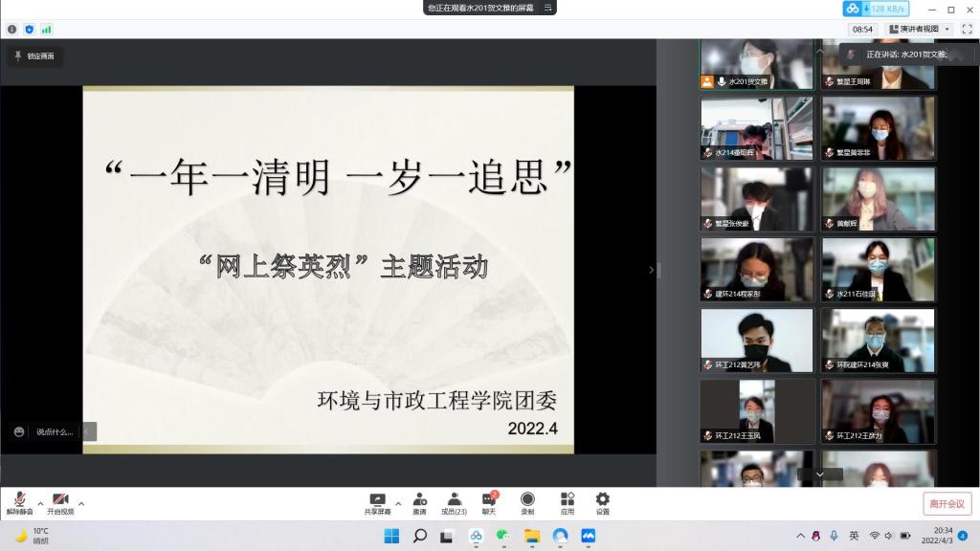Click the Leave Meeting (离开会议) button

point(947,504)
